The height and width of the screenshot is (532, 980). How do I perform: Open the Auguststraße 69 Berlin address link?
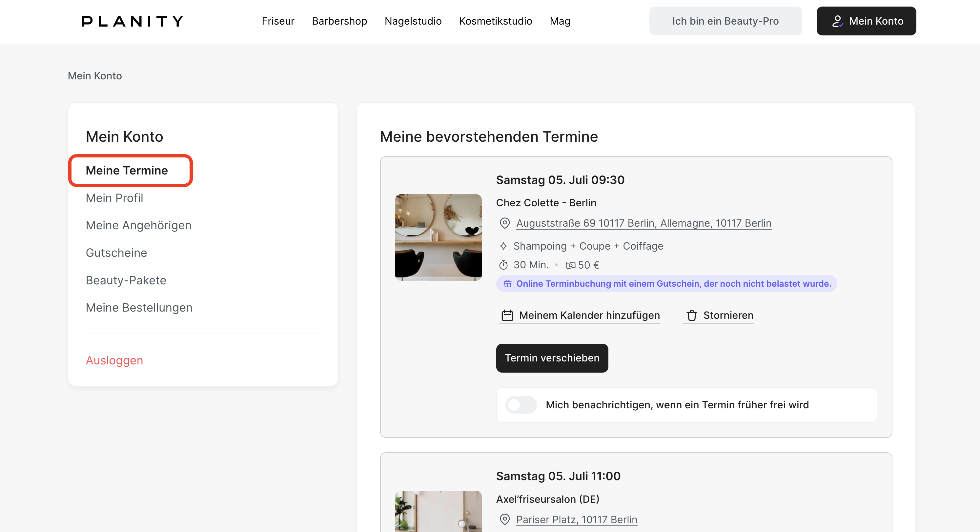643,223
